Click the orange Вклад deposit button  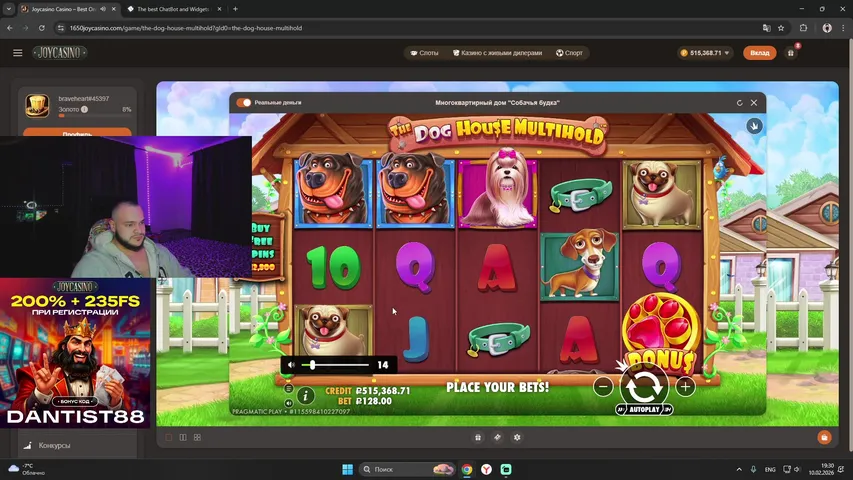[759, 53]
